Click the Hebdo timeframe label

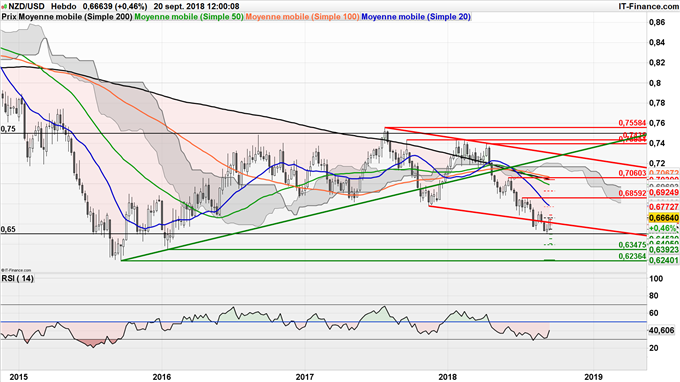tap(64, 7)
